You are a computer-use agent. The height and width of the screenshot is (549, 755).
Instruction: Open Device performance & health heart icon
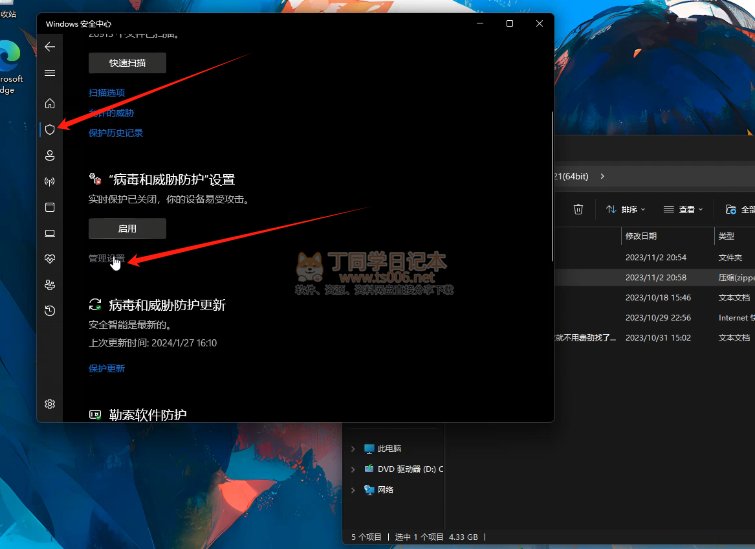click(x=50, y=259)
